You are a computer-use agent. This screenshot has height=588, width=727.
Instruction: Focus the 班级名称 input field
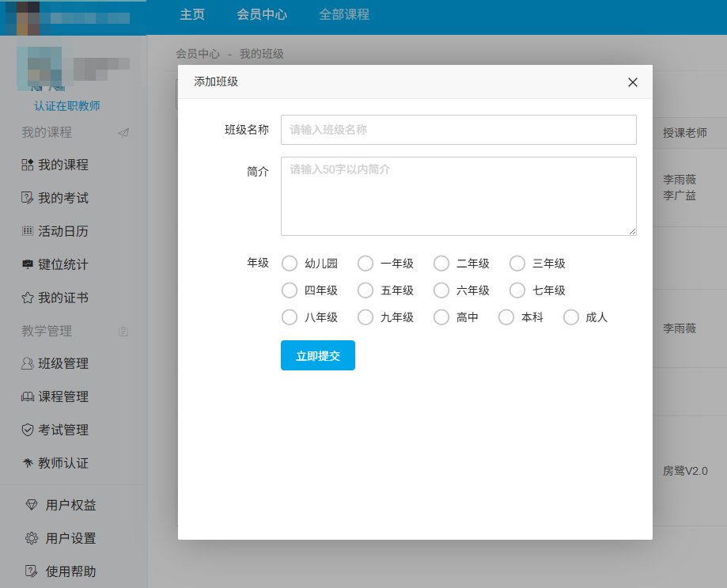(x=458, y=130)
